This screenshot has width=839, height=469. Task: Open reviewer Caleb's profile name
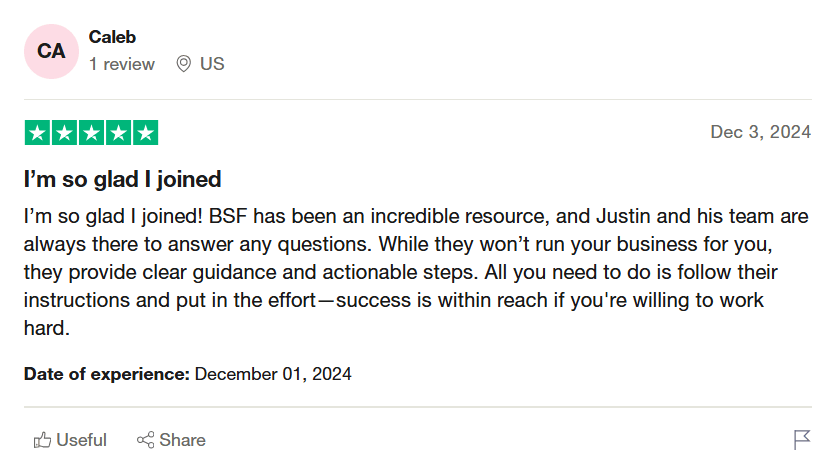coord(112,37)
